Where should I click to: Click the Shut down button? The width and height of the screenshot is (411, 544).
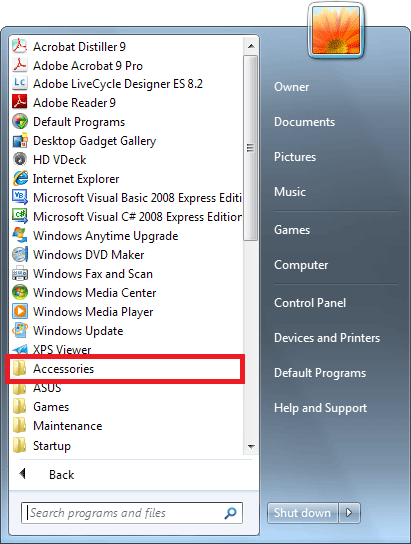pyautogui.click(x=302, y=513)
